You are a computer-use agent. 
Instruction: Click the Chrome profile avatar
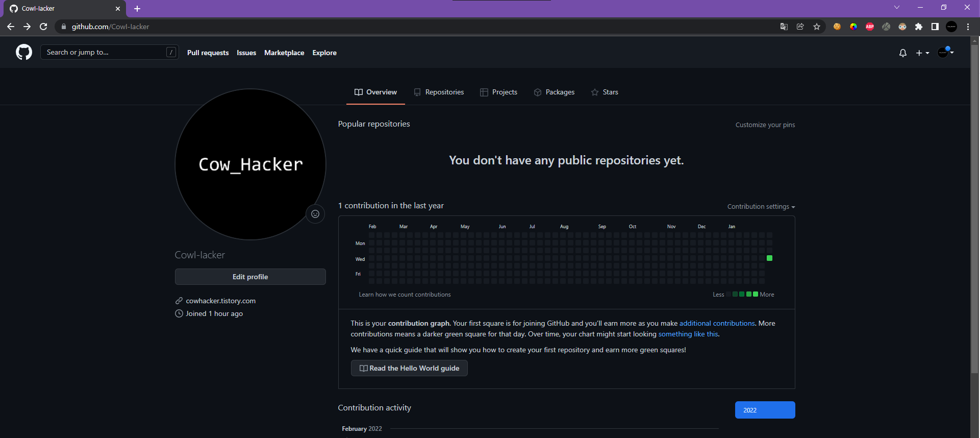tap(951, 27)
